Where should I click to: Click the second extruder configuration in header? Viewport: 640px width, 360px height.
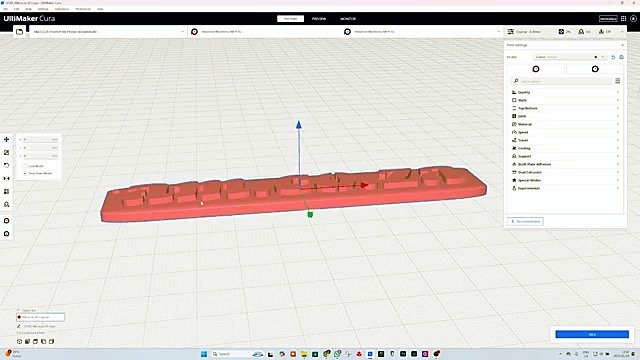point(422,31)
